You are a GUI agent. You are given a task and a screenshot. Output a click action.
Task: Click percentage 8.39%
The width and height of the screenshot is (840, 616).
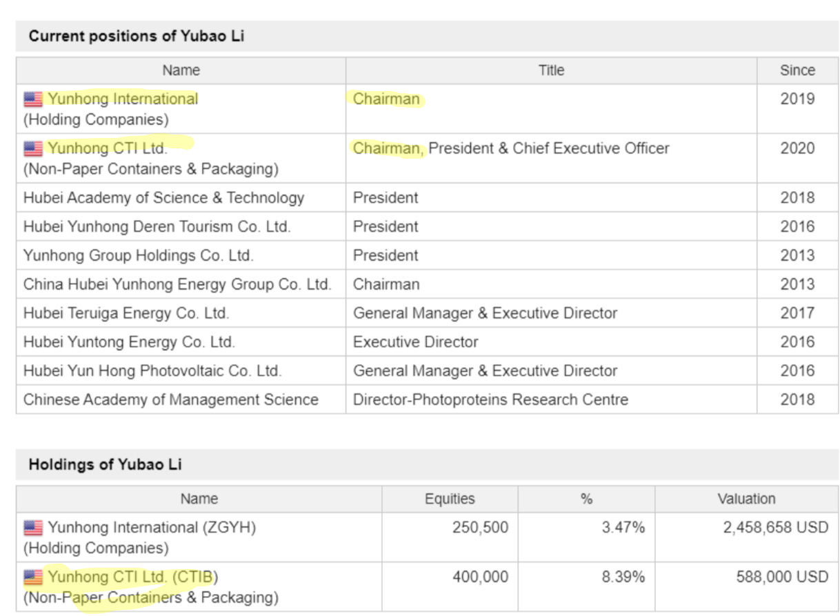coord(623,577)
